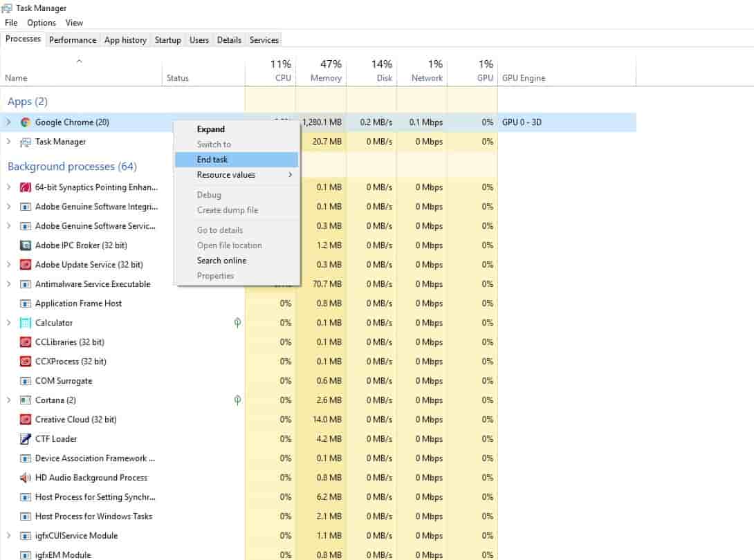The width and height of the screenshot is (754, 560).
Task: Click the Adobe IPC Broker icon
Action: [25, 245]
